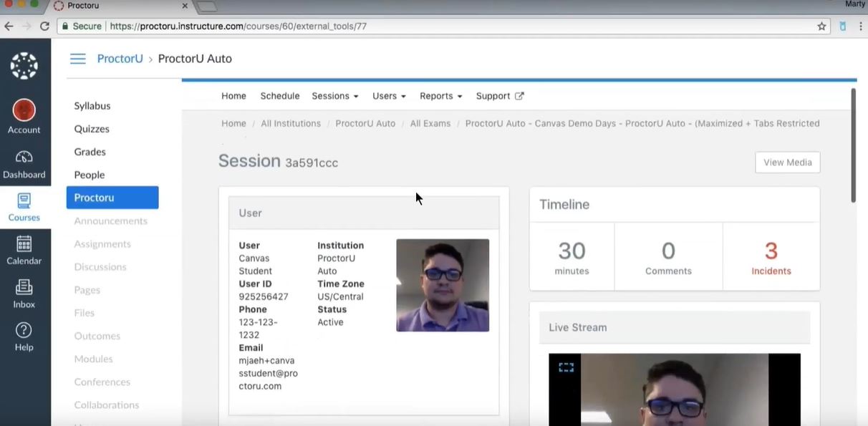Open Calendar in global navigation
This screenshot has height=426, width=868.
tap(24, 251)
